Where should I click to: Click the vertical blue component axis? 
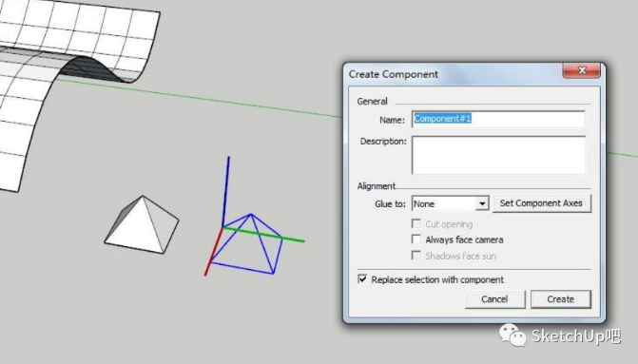tap(225, 191)
